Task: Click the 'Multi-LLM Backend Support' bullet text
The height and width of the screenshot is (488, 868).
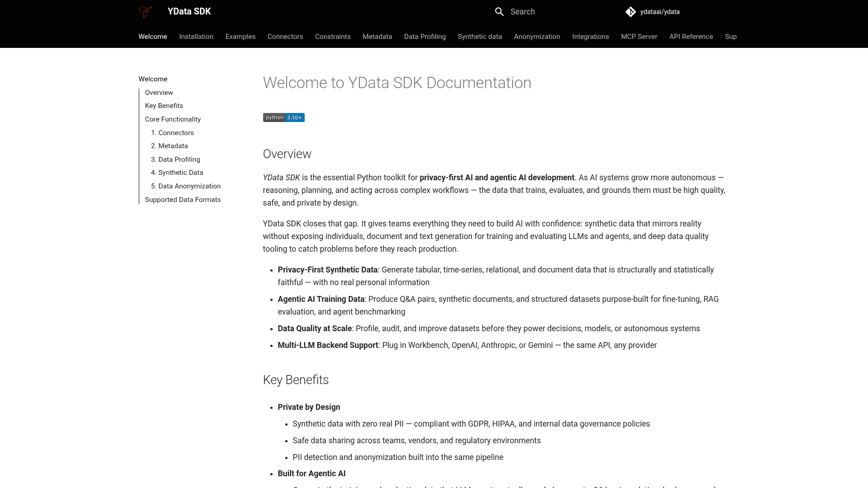Action: (328, 345)
